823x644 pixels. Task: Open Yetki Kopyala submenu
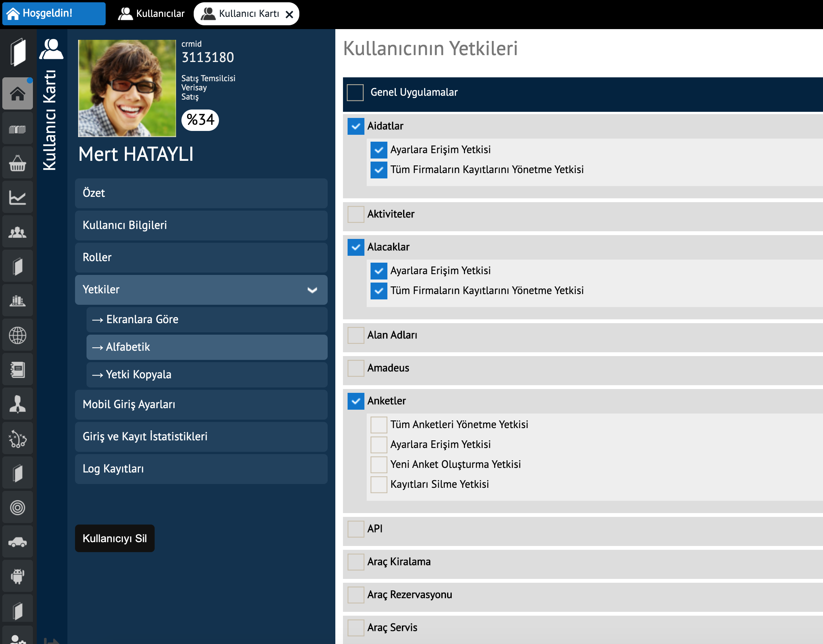[207, 374]
